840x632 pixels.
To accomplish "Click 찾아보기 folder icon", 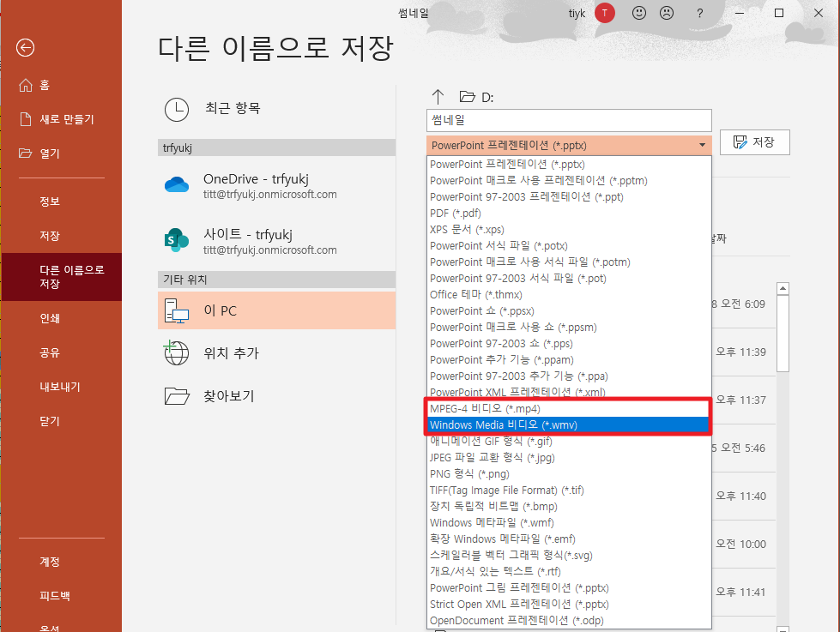I will click(x=177, y=396).
